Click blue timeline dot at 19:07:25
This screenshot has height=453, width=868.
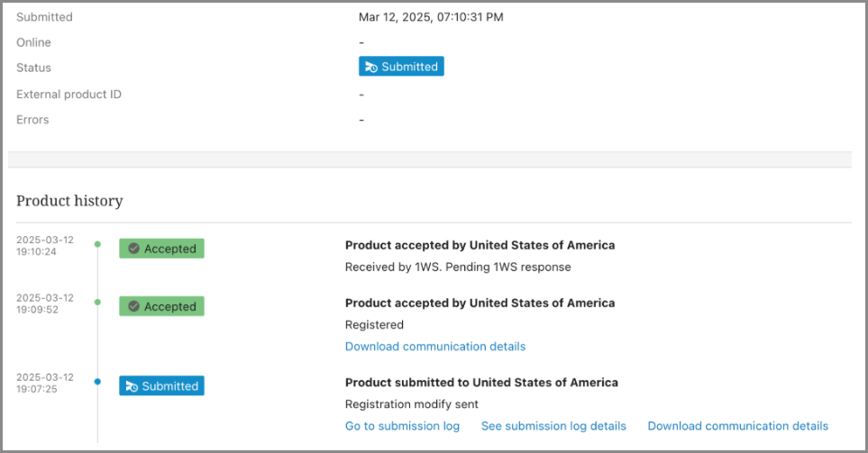click(97, 381)
